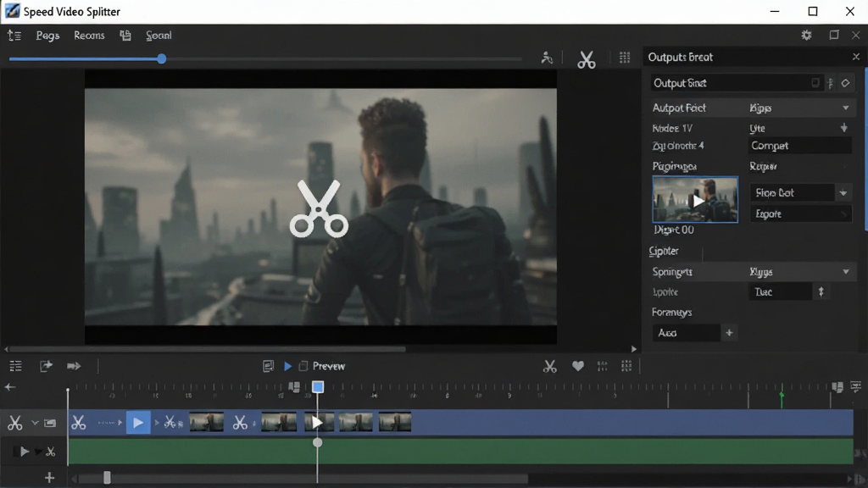Click the fast forward arrow icon on timeline toolbar
This screenshot has width=868, height=488.
pos(74,366)
